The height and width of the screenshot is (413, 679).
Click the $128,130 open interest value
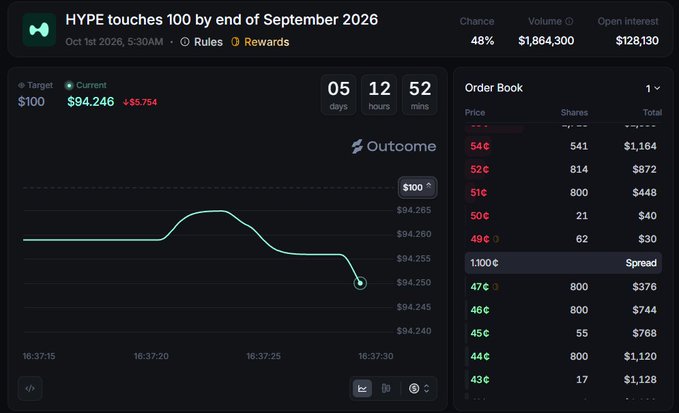pos(637,41)
